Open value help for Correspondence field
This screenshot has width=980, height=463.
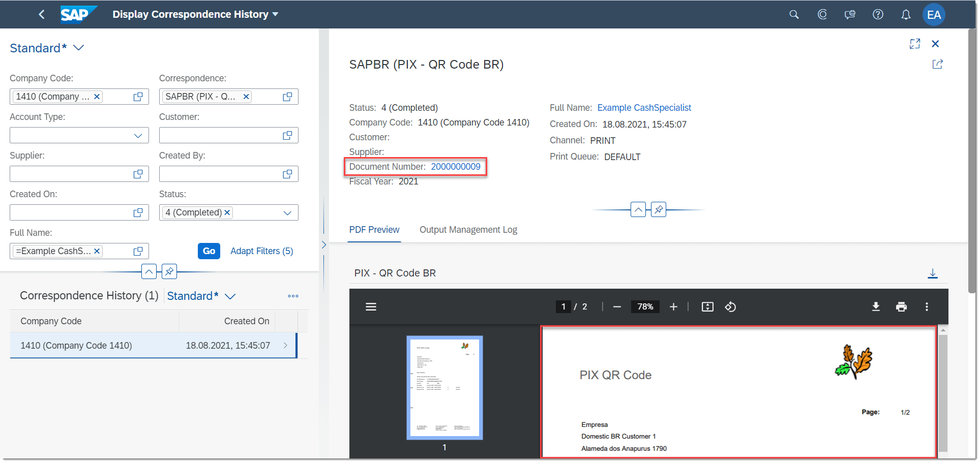pyautogui.click(x=287, y=97)
